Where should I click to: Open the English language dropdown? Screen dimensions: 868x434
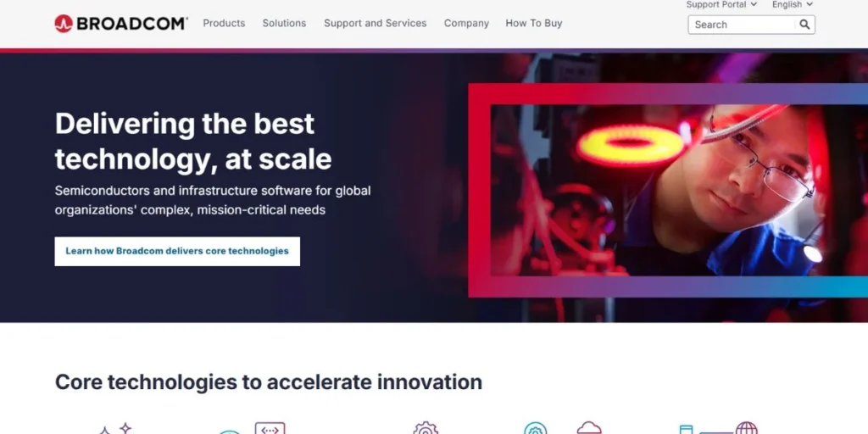[793, 4]
